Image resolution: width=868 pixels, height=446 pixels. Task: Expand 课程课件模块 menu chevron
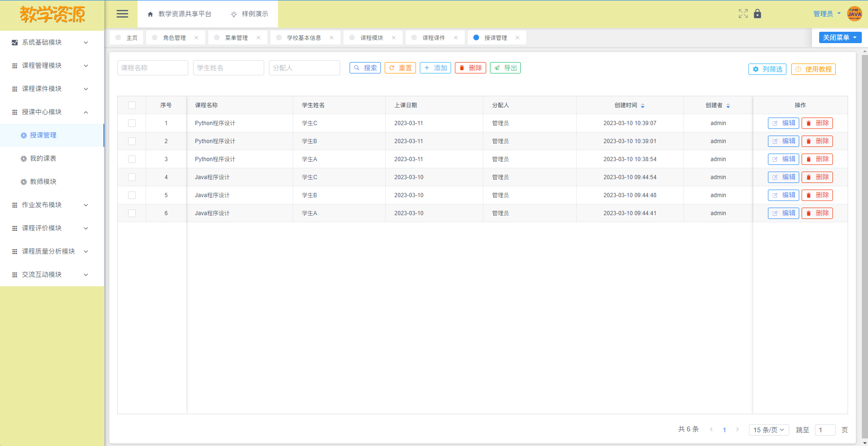tap(86, 89)
